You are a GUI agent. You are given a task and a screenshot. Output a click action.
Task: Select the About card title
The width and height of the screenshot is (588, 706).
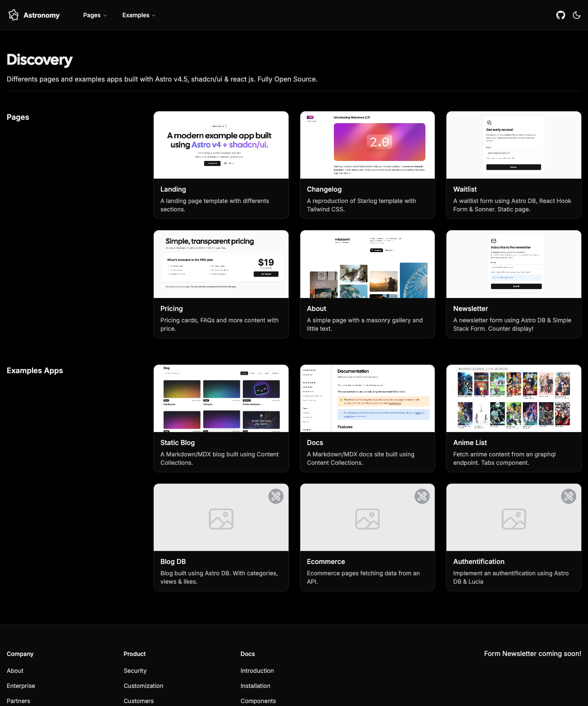pyautogui.click(x=316, y=308)
